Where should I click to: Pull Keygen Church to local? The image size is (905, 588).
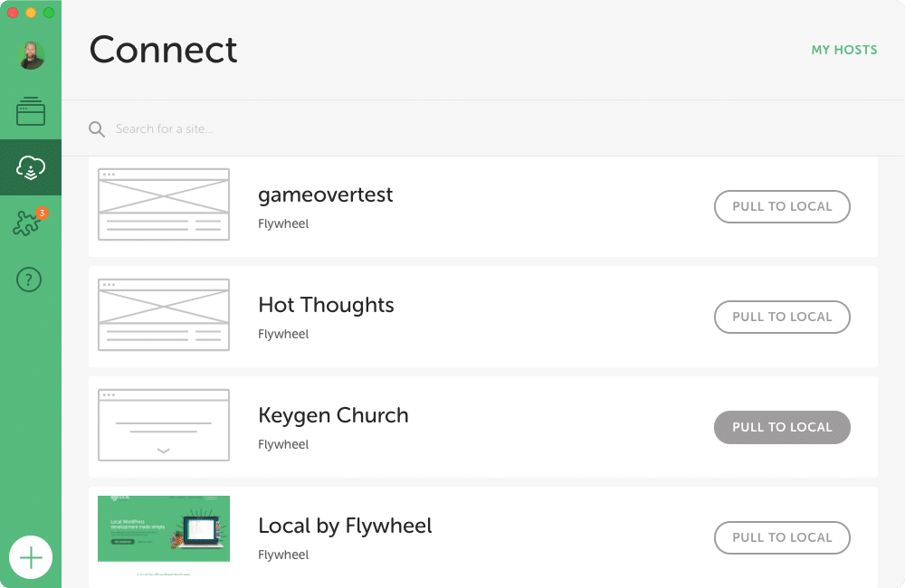point(782,427)
